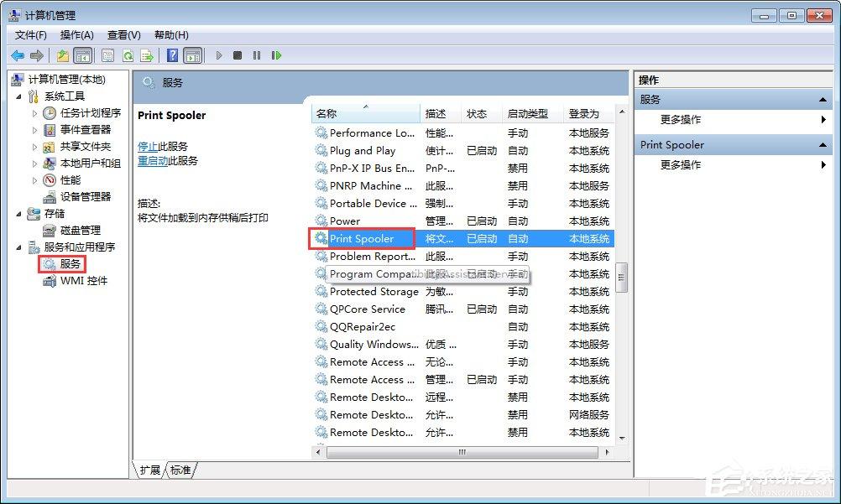This screenshot has width=841, height=504.
Task: Click the back navigation arrow icon
Action: point(17,55)
